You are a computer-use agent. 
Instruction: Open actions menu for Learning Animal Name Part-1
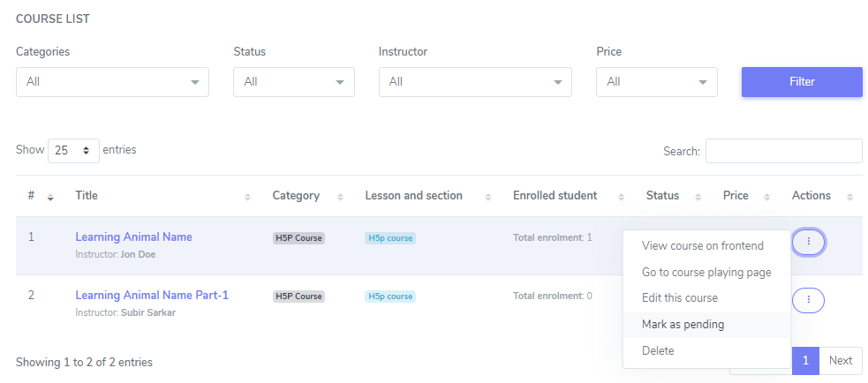tap(808, 300)
